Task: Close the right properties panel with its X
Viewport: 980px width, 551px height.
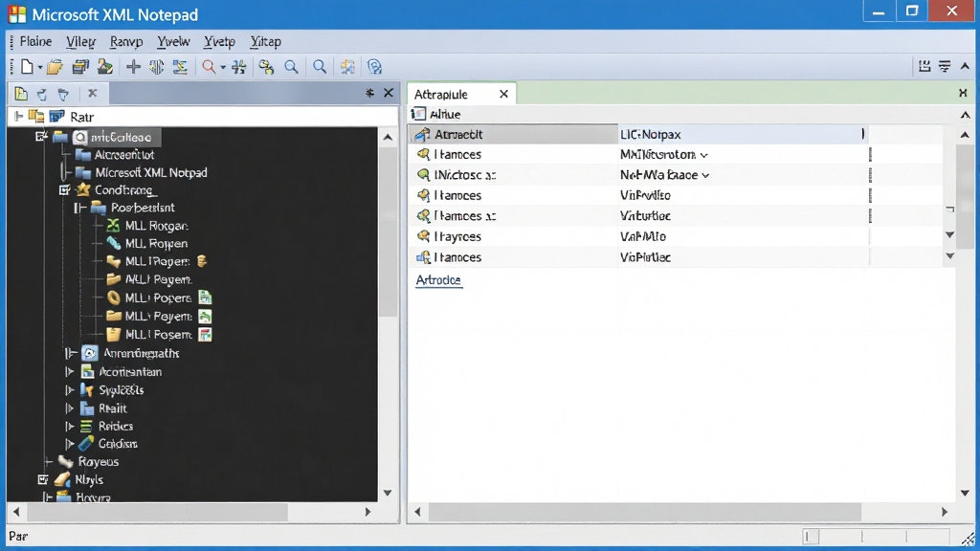Action: [x=963, y=93]
